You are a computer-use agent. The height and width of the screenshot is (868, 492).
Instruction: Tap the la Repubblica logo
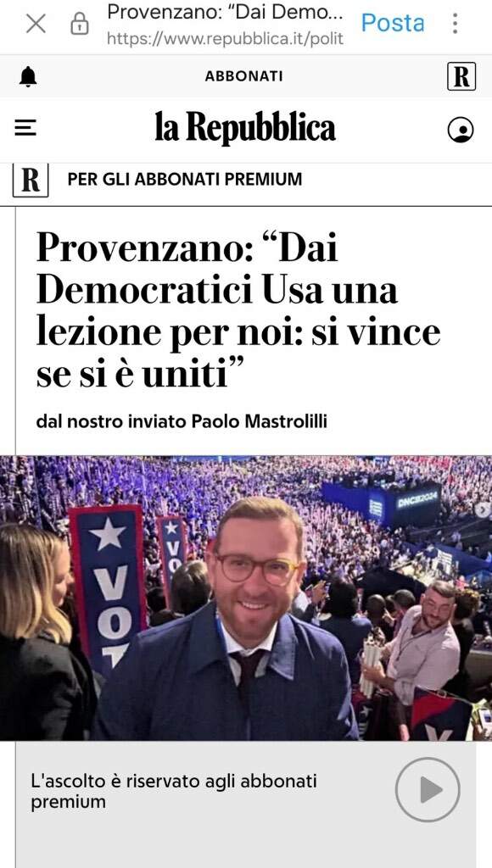coord(245,128)
